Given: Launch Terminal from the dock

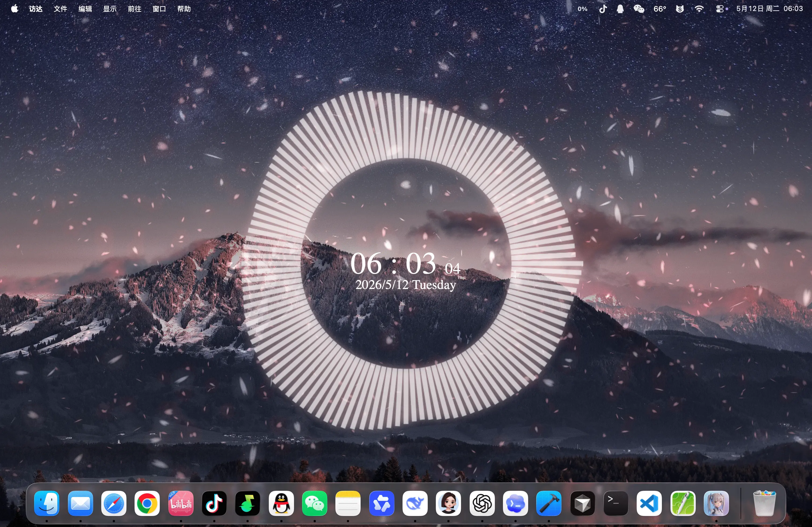Looking at the screenshot, I should pos(615,503).
